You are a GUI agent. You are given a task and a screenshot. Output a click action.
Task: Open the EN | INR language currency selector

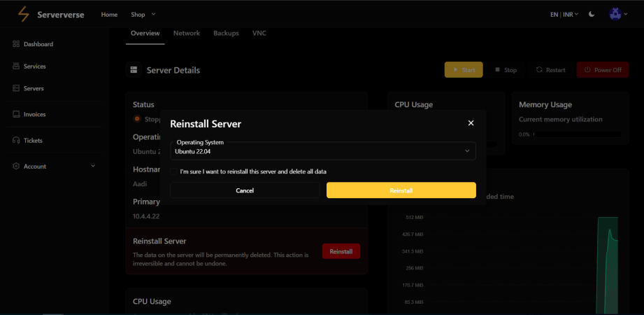click(564, 15)
